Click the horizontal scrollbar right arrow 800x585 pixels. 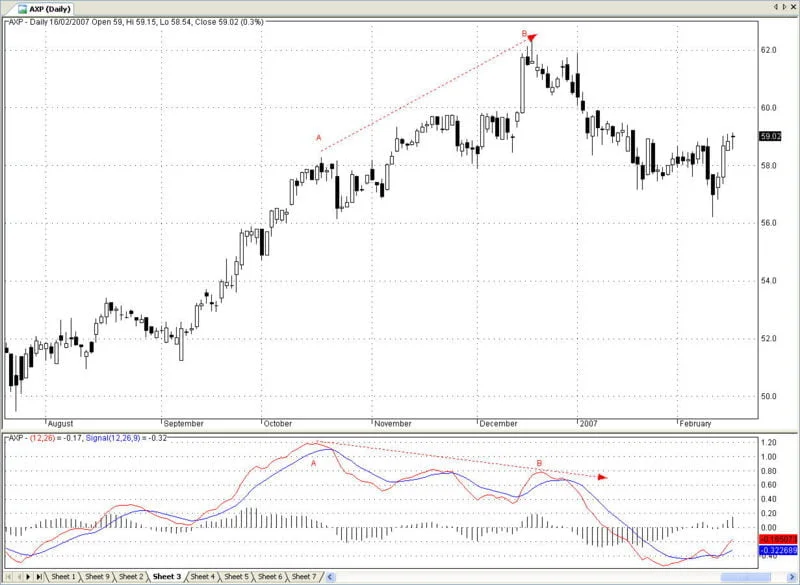794,577
